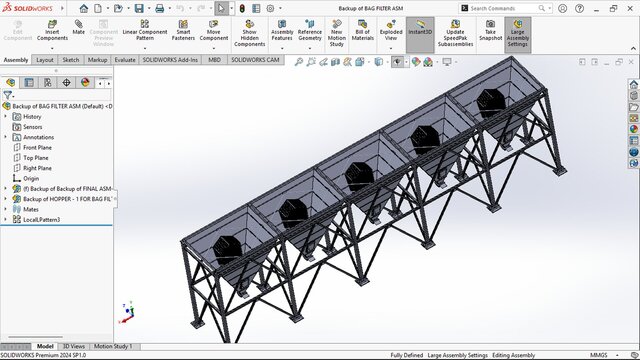Open Assembly Features tool

282,31
